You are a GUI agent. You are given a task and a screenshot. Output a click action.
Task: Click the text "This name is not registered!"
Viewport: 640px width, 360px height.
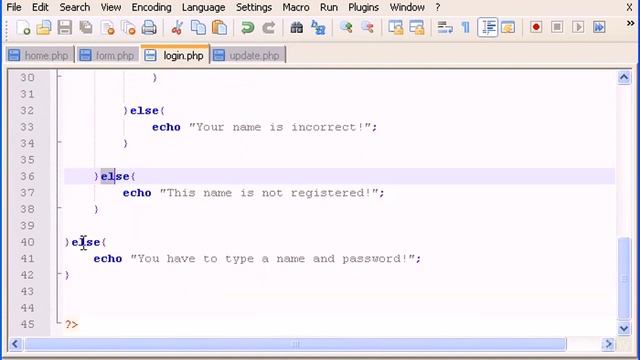click(x=269, y=193)
